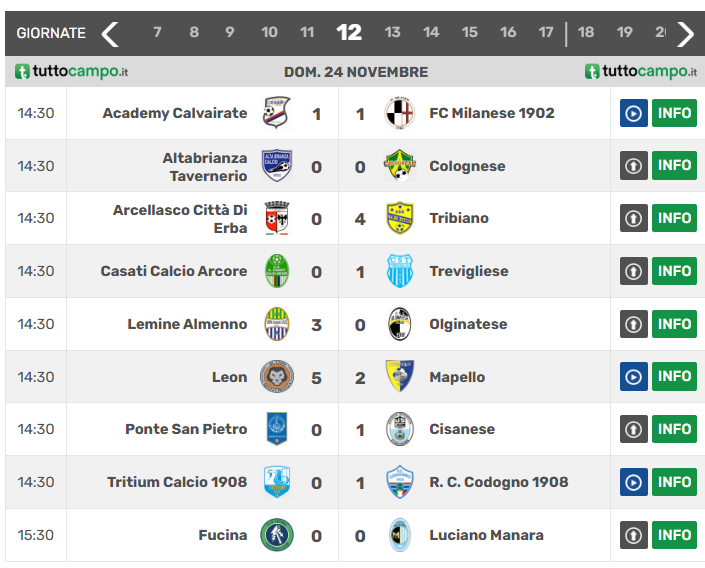Switch to giornata 11
705x568 pixels.
(307, 32)
